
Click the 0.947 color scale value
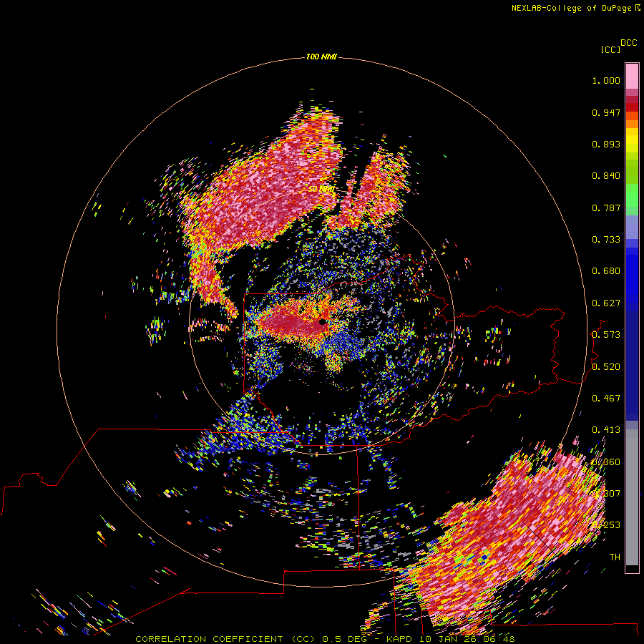click(606, 112)
